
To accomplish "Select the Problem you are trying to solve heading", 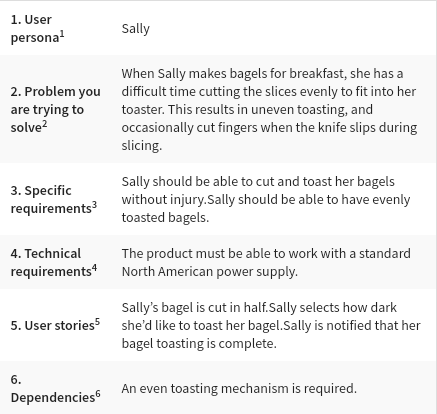I will pos(55,109).
